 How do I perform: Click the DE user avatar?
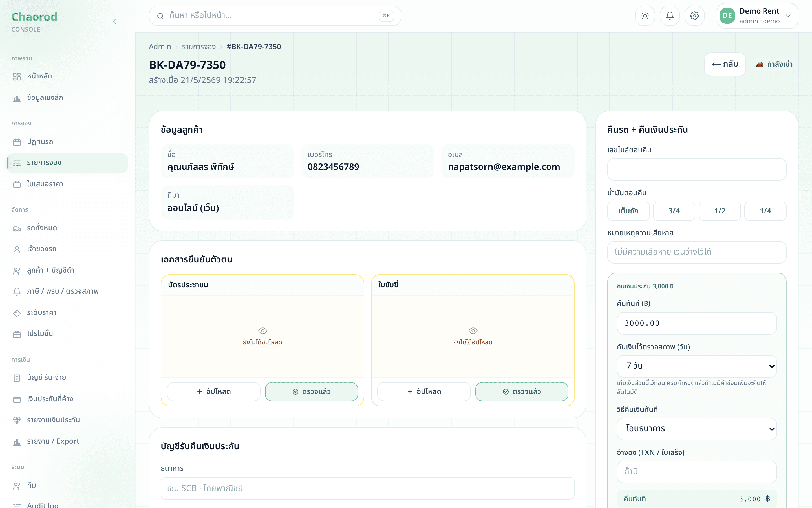[727, 16]
